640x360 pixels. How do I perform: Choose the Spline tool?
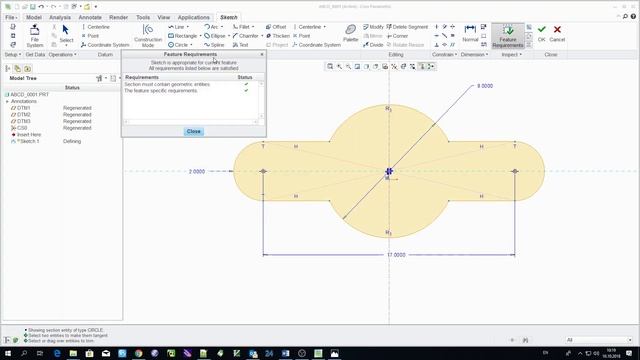(x=214, y=45)
